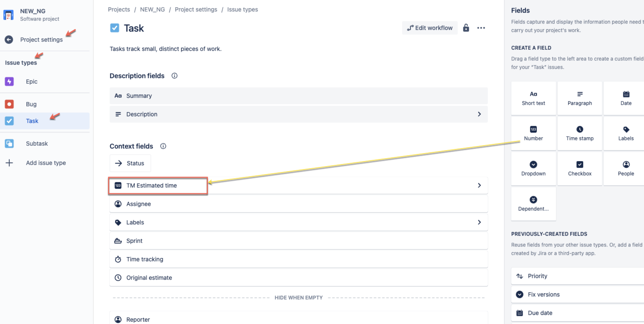Click Project settings breadcrumb link

(196, 10)
